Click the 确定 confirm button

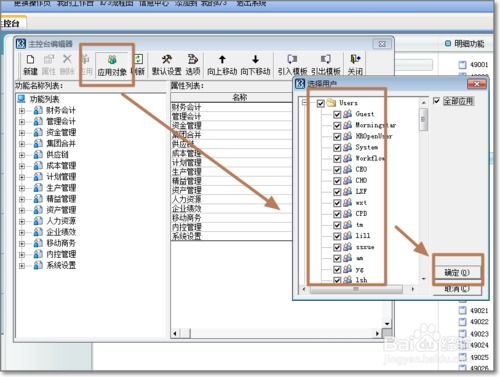coord(457,273)
